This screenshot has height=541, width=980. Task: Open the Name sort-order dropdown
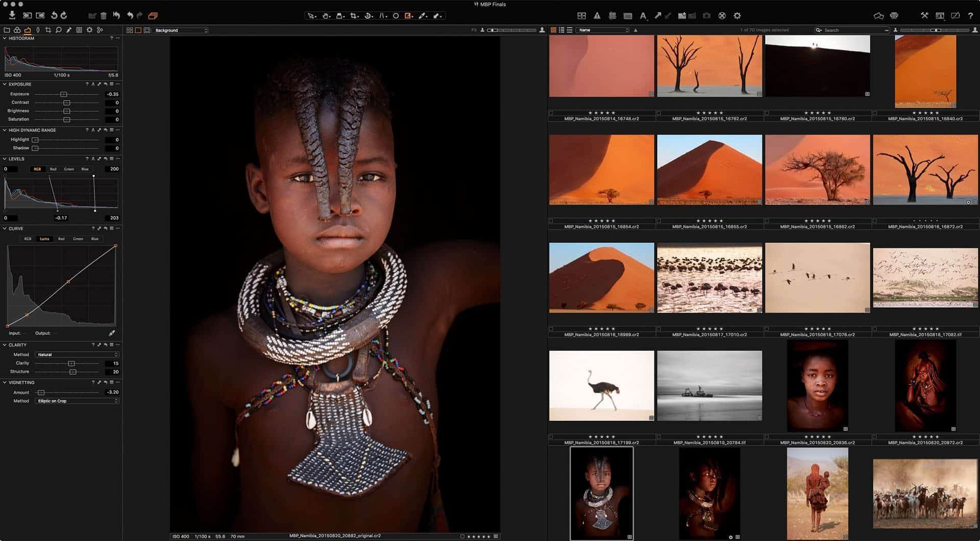tap(603, 30)
